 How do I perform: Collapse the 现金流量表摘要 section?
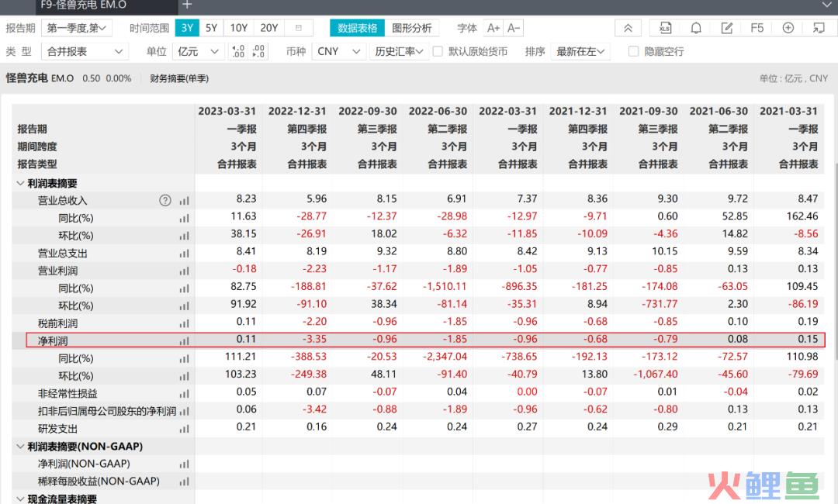(x=20, y=499)
